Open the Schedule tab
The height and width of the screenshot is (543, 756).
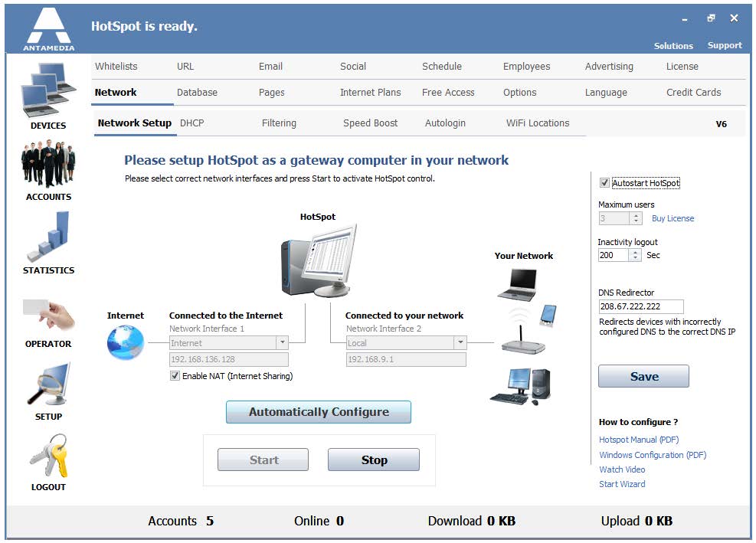442,67
